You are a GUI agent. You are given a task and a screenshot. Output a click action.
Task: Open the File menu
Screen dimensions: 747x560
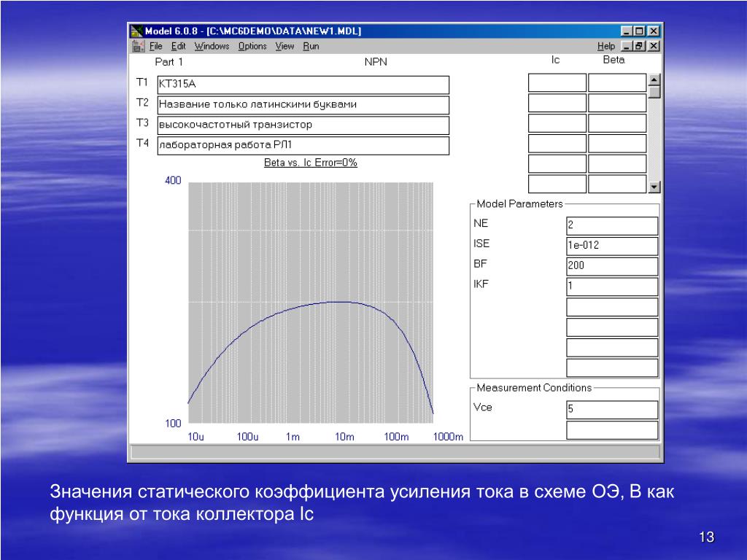156,46
